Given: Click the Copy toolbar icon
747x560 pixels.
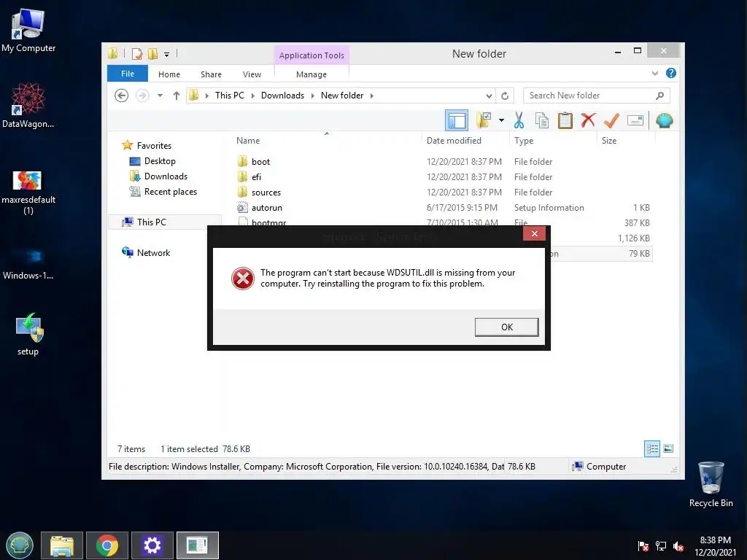Looking at the screenshot, I should click(542, 120).
